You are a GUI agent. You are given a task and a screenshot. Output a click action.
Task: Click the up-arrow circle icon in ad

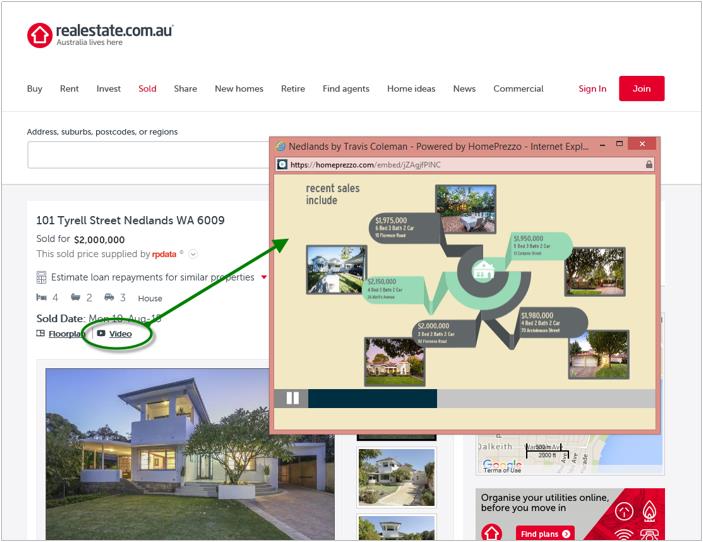pyautogui.click(x=624, y=511)
